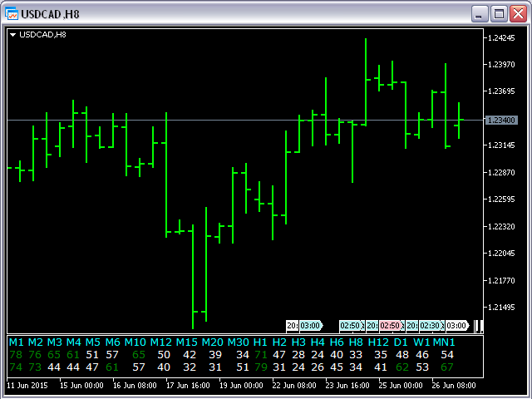
Task: Minimize the USDCAD,H8 chart window
Action: 480,14
